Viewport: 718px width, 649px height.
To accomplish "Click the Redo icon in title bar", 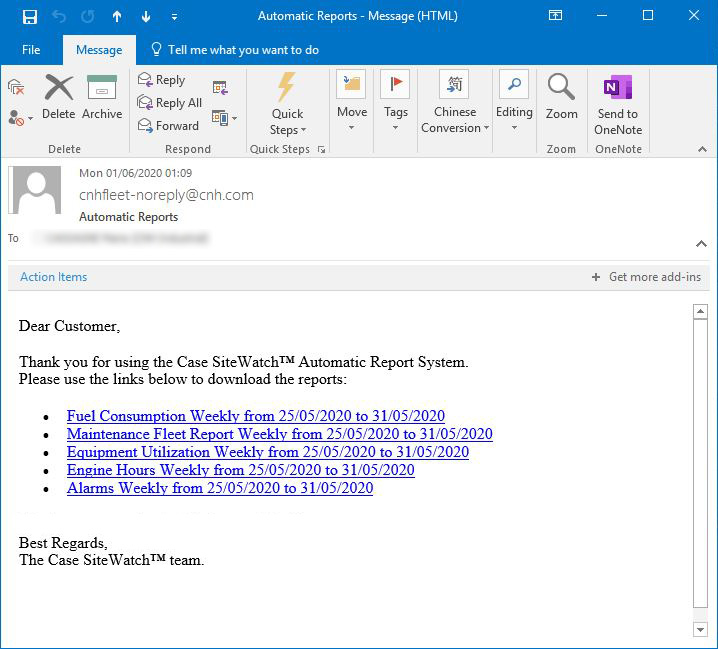I will (x=87, y=17).
